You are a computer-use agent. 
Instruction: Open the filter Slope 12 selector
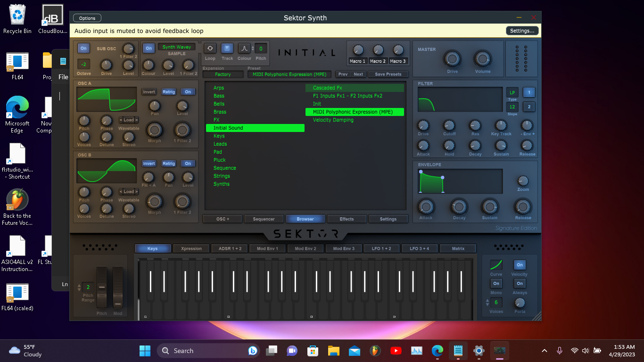click(x=512, y=107)
